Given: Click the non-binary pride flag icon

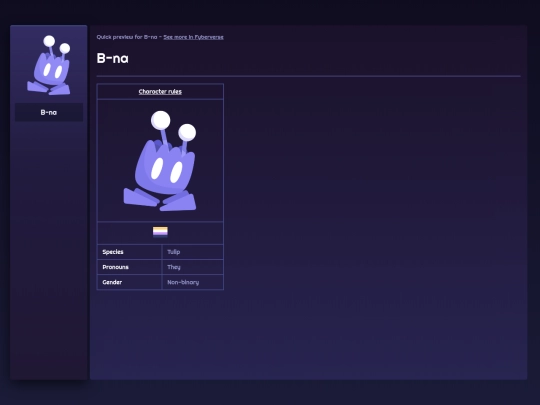Looking at the screenshot, I should 160,232.
